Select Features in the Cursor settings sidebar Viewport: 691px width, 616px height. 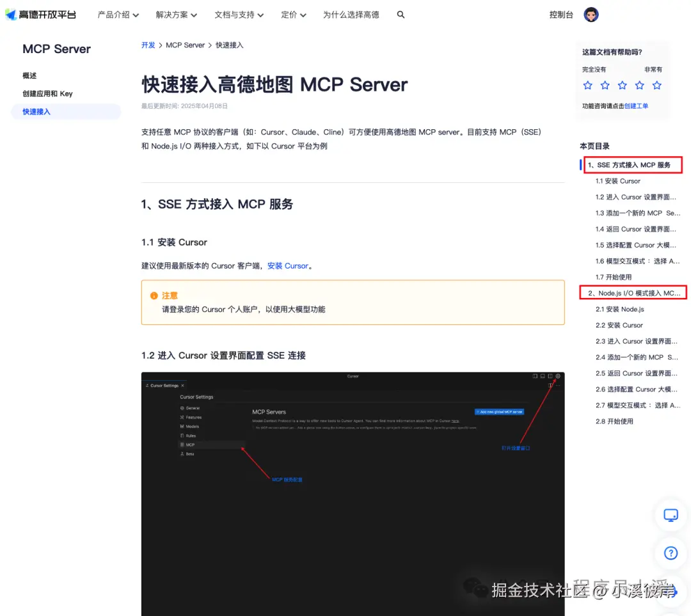click(189, 418)
